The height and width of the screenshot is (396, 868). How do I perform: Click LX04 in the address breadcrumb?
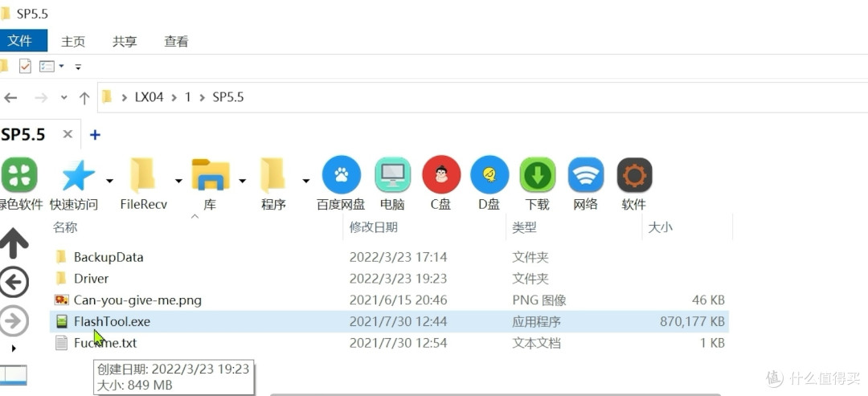coord(149,97)
